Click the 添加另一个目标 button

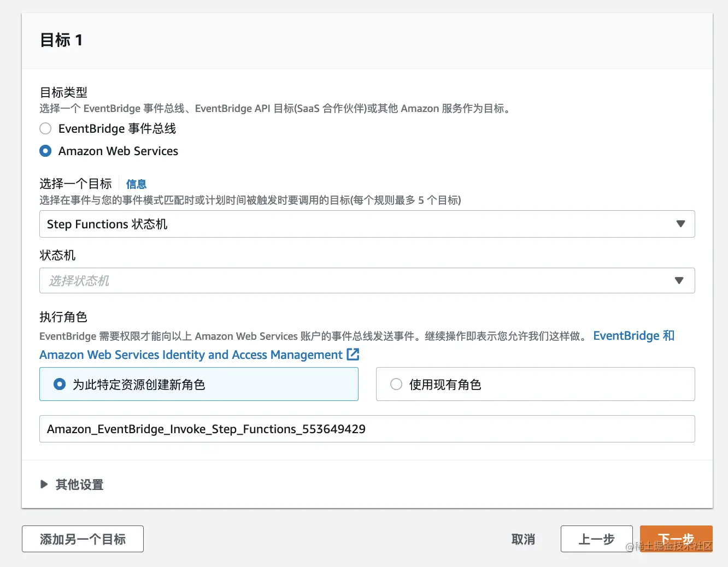pos(83,539)
